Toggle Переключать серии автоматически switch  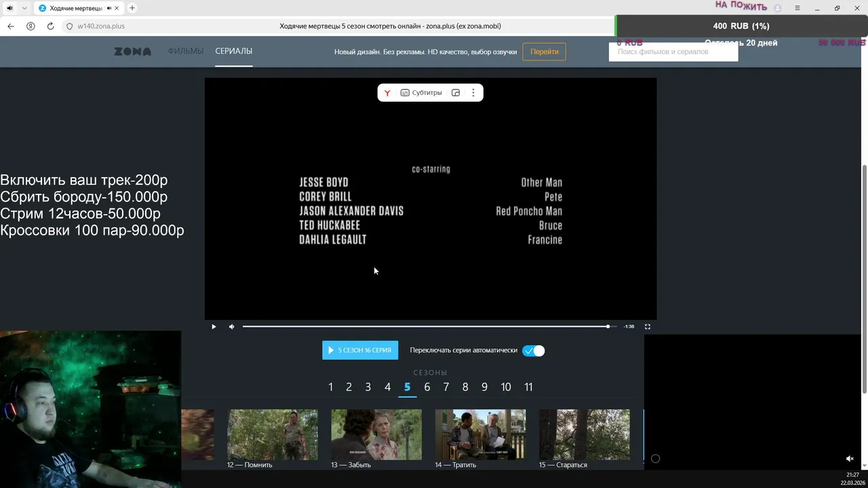pyautogui.click(x=534, y=350)
